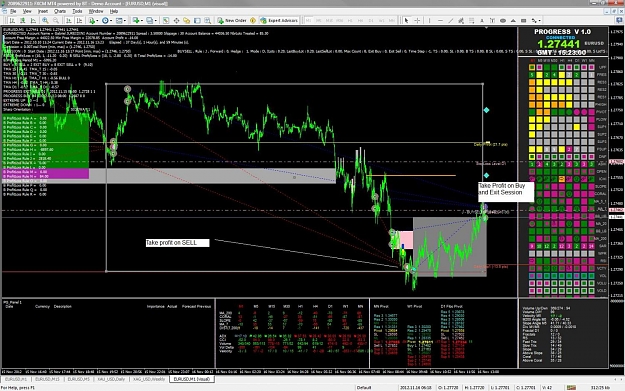Screen dimensions: 625x391
Task: Open the chart periods clock button
Action: [x=105, y=20]
